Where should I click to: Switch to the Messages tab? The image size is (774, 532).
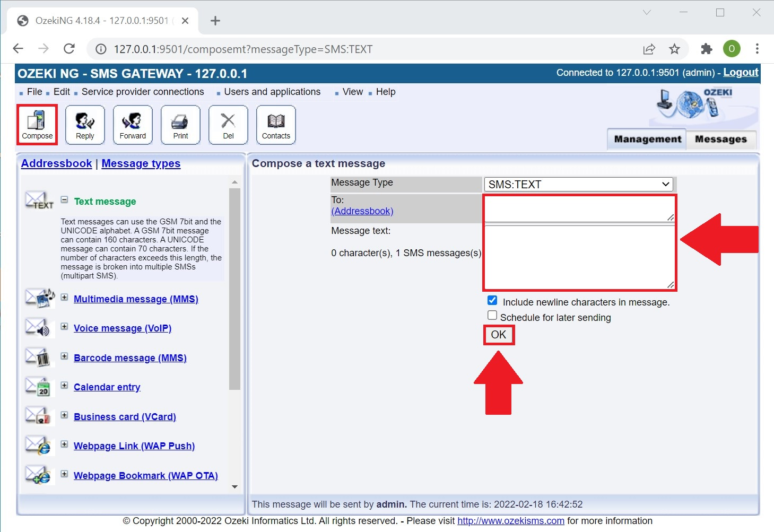pyautogui.click(x=720, y=139)
